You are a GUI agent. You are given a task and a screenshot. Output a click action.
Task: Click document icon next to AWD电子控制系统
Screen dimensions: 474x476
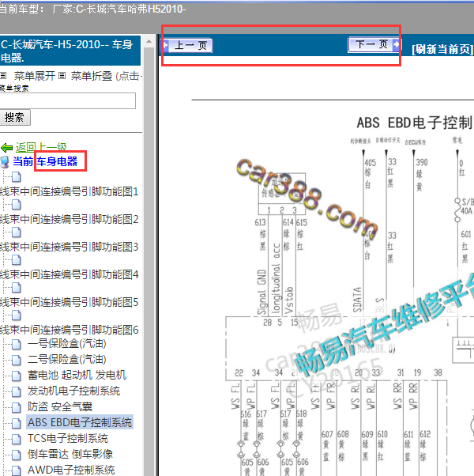click(x=17, y=470)
